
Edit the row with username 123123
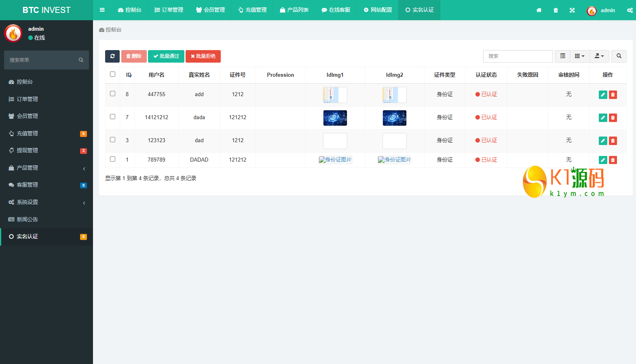click(x=603, y=141)
